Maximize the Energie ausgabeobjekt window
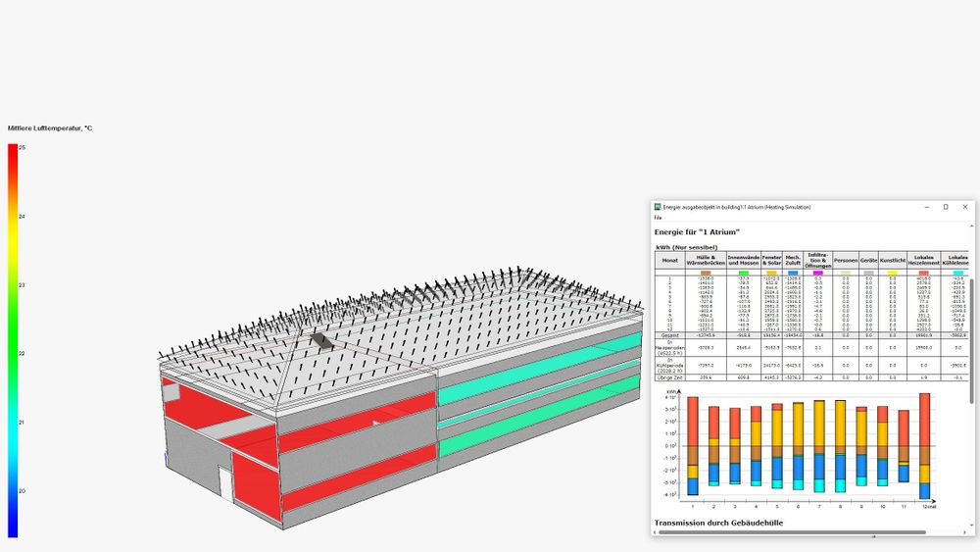The width and height of the screenshot is (980, 552). coord(946,207)
